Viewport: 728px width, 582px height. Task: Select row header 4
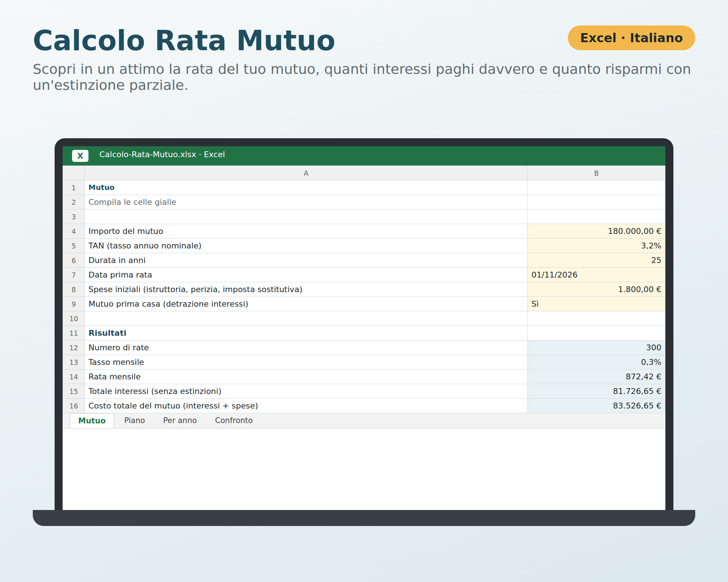point(74,231)
